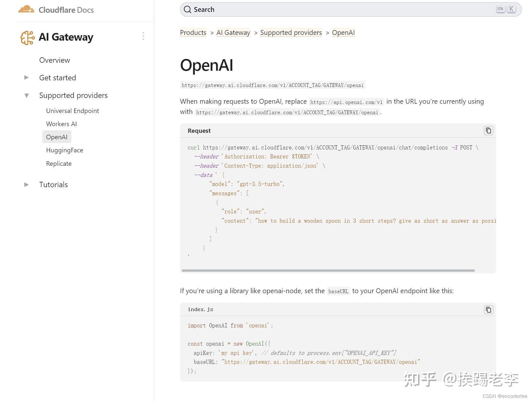This screenshot has height=401, width=532.
Task: Click the search magnifier icon
Action: (x=187, y=9)
